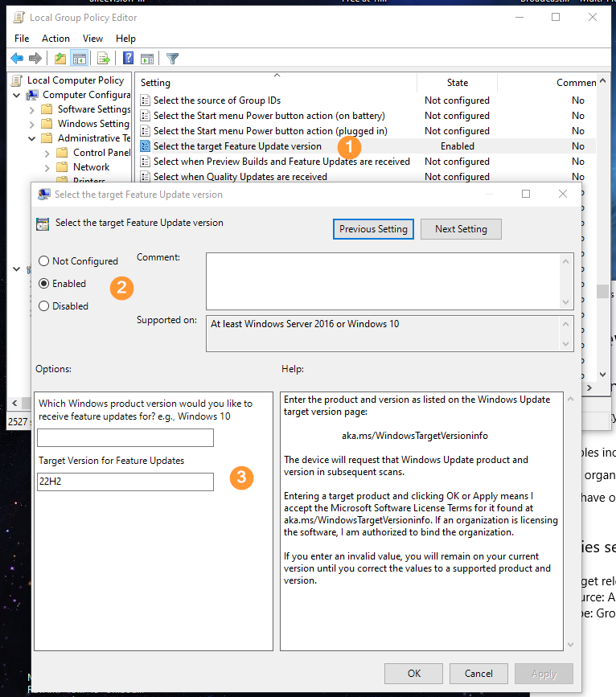Click Help pane scroll up arrow
The height and width of the screenshot is (697, 616).
(x=571, y=400)
